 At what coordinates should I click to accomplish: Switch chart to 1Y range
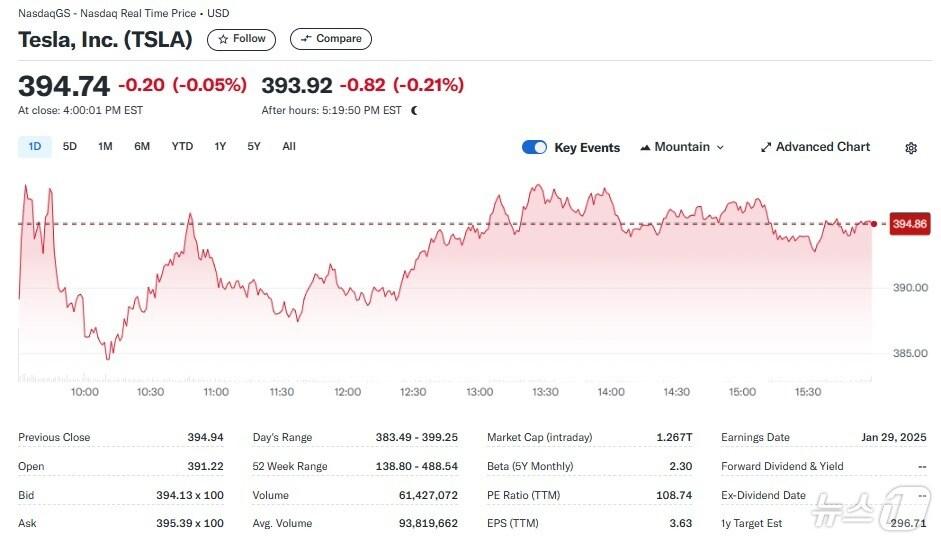click(x=220, y=147)
